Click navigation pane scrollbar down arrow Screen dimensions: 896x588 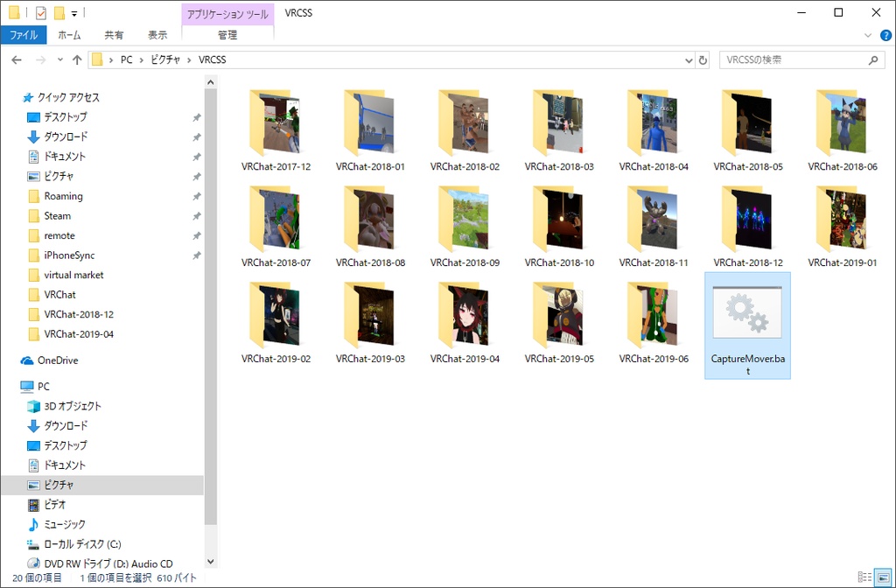tap(210, 562)
